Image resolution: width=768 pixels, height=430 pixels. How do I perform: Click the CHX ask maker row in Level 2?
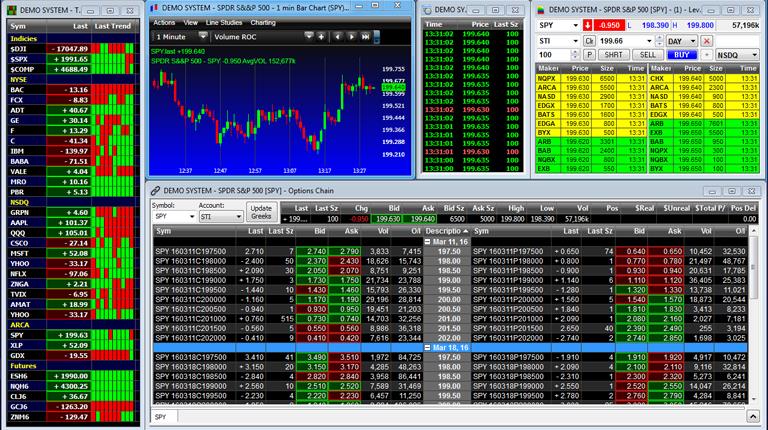704,78
